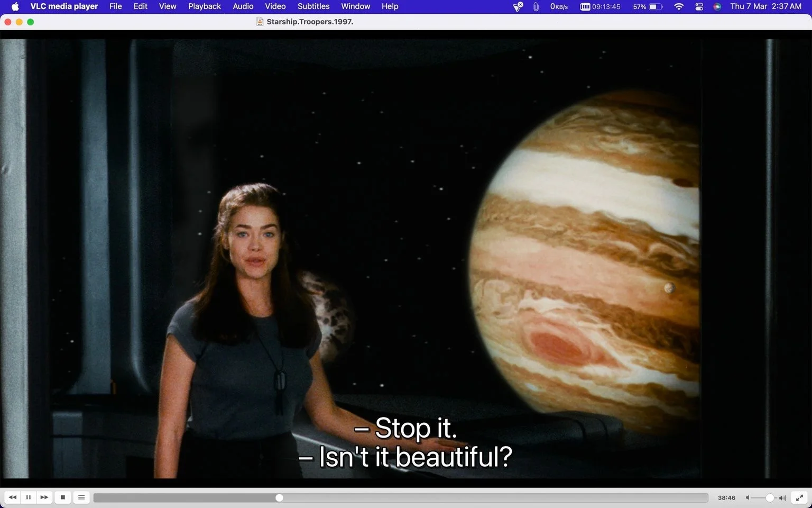Open Control Center from the menu bar
This screenshot has height=508, width=812.
pyautogui.click(x=699, y=6)
